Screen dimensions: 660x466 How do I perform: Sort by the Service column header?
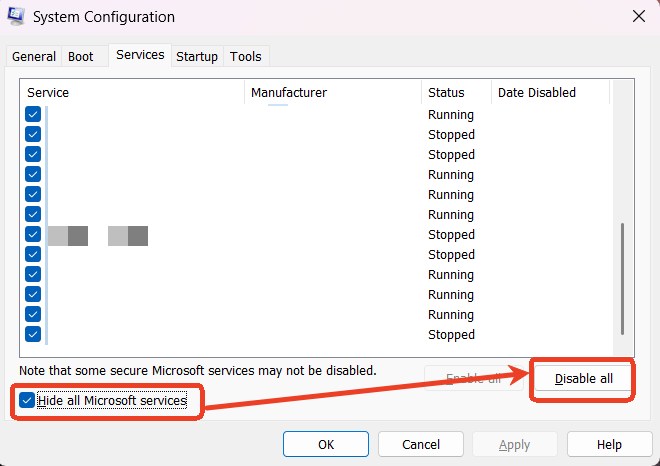tap(132, 93)
